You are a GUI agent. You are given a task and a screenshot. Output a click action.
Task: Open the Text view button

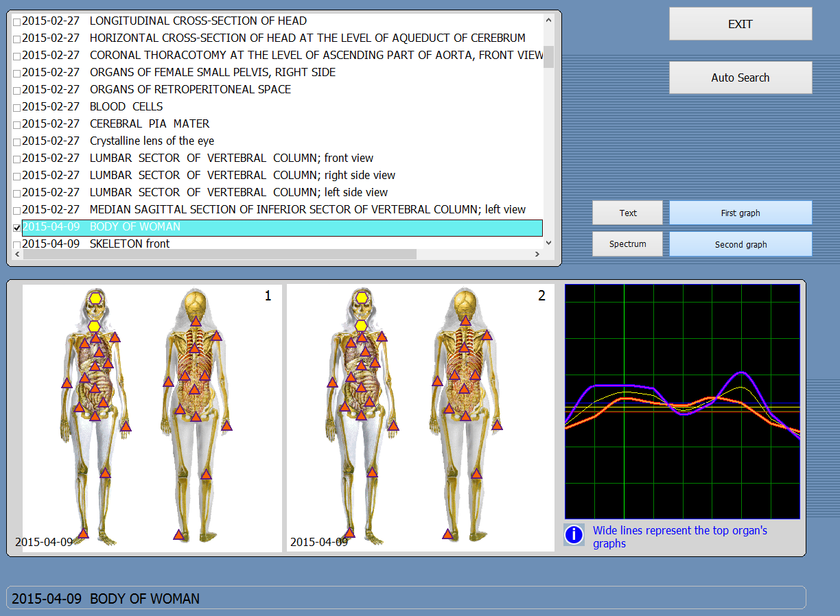pyautogui.click(x=628, y=213)
